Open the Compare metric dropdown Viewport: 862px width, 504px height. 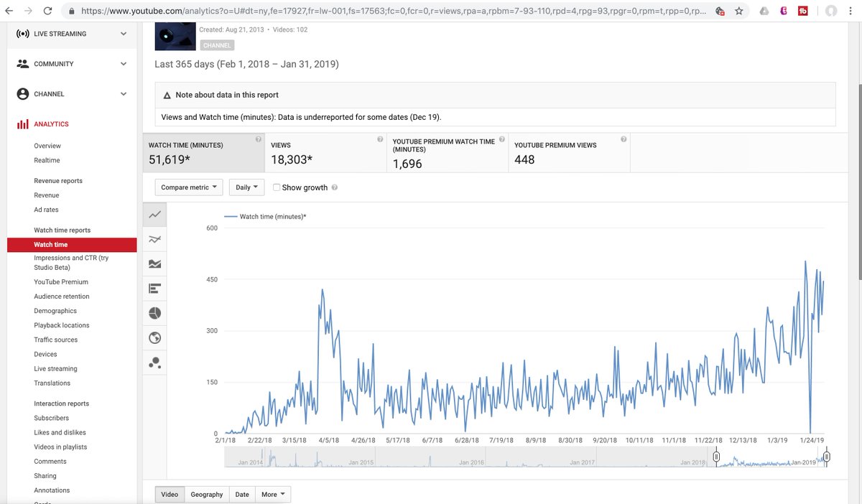point(189,187)
